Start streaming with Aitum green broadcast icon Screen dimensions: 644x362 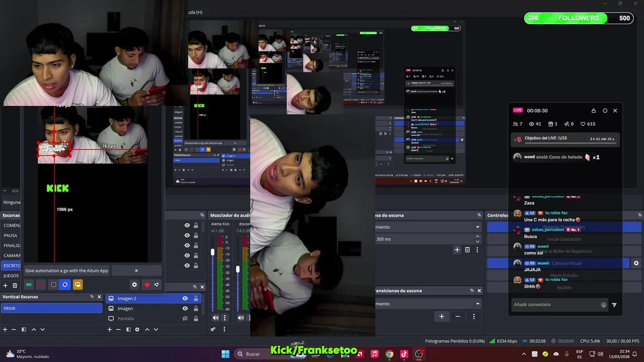click(x=29, y=285)
